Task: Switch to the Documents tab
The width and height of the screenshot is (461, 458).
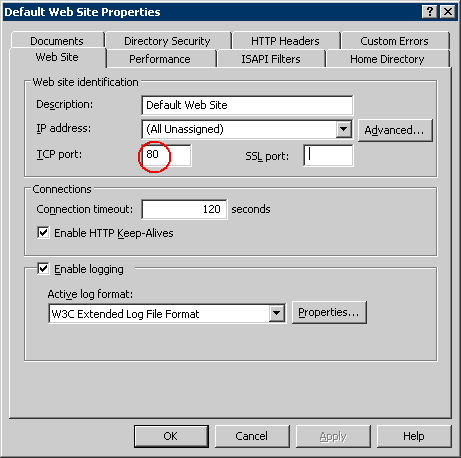Action: pos(57,41)
